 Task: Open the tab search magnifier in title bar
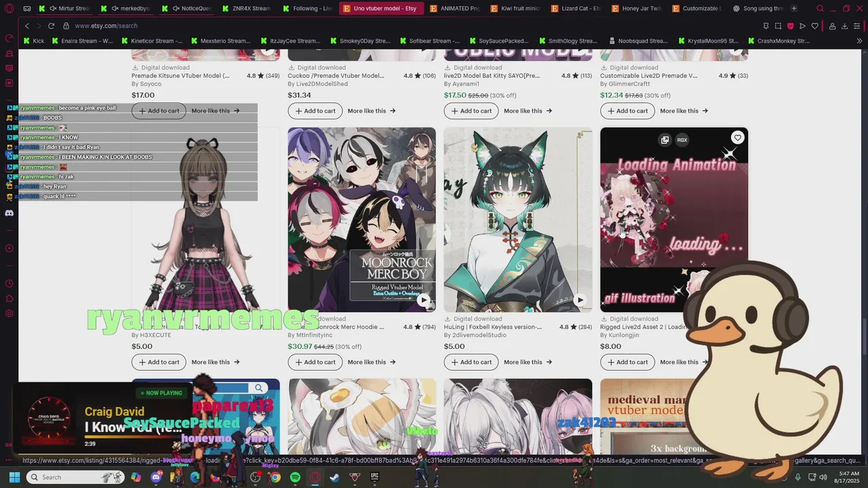point(820,9)
